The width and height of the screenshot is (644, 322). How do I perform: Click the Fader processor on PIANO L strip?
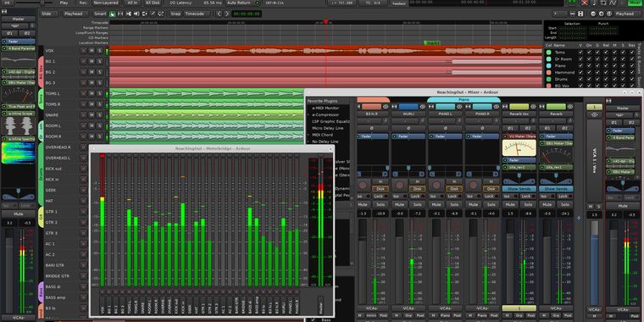[445, 136]
